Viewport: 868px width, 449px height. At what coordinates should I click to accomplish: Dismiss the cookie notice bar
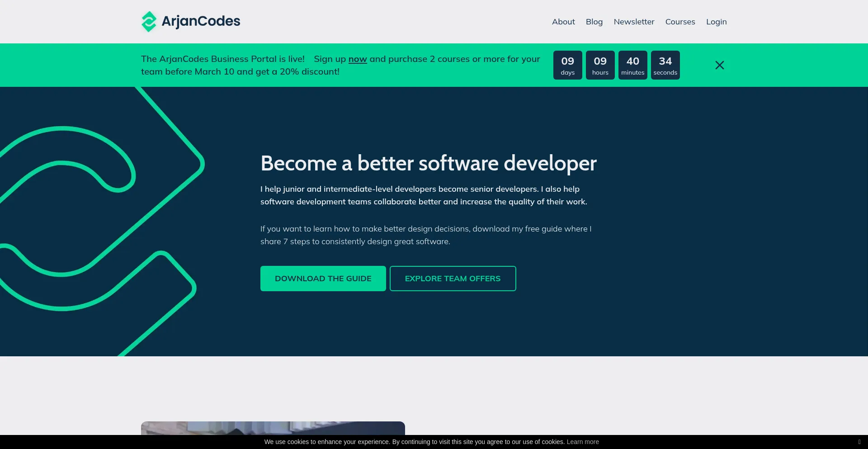point(859,442)
